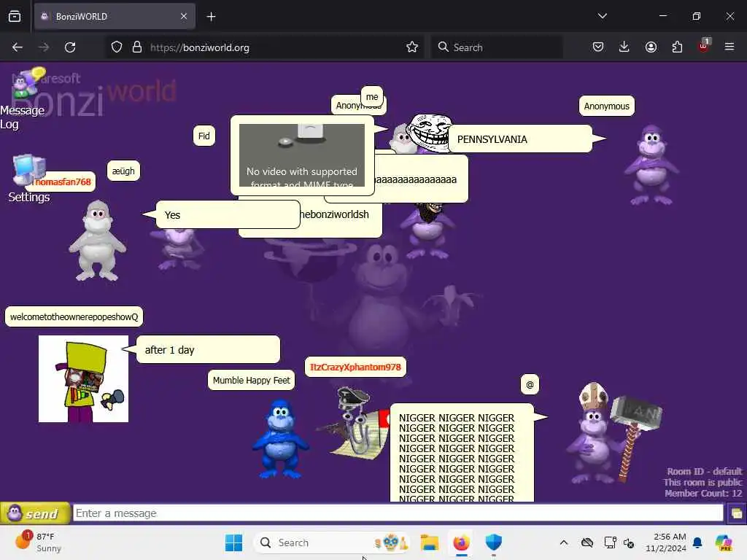Click the pope Bonzi holding ban hammer

click(614, 433)
